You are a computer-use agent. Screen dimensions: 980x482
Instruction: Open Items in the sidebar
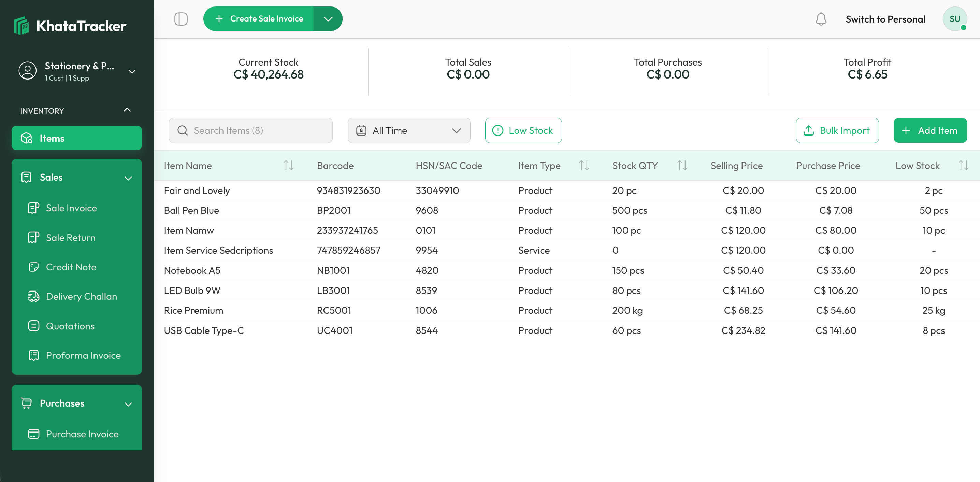pyautogui.click(x=76, y=138)
